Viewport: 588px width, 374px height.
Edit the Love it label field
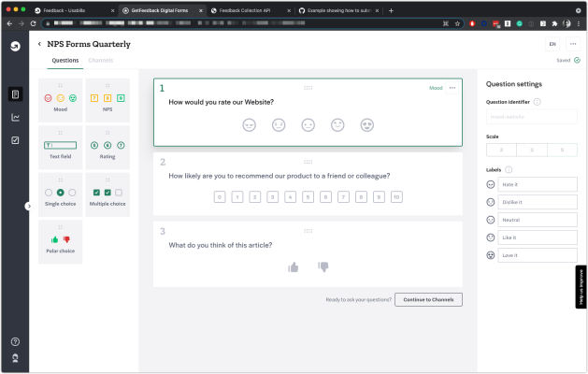(538, 255)
